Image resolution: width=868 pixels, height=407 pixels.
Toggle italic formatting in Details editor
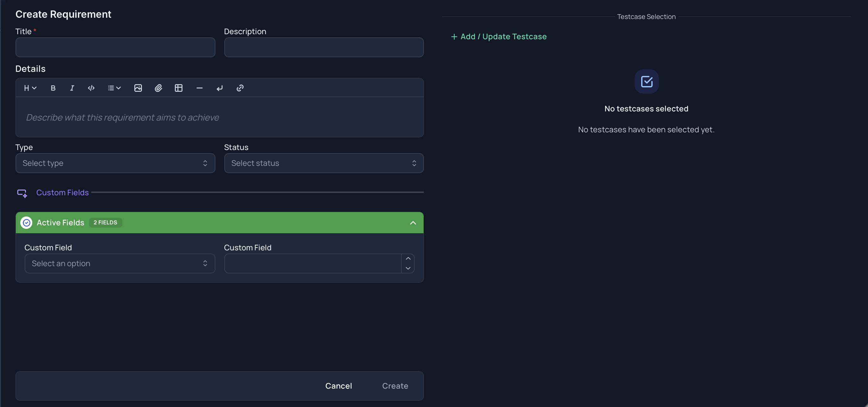[72, 88]
